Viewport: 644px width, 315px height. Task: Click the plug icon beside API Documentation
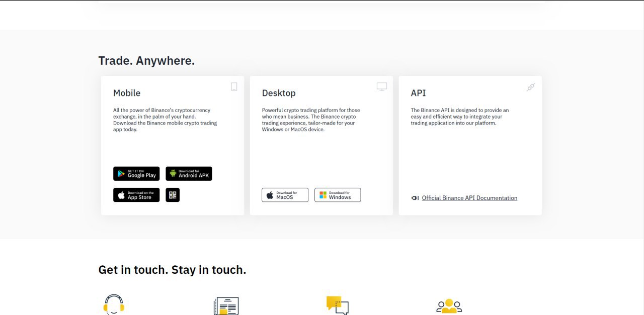[x=415, y=198]
